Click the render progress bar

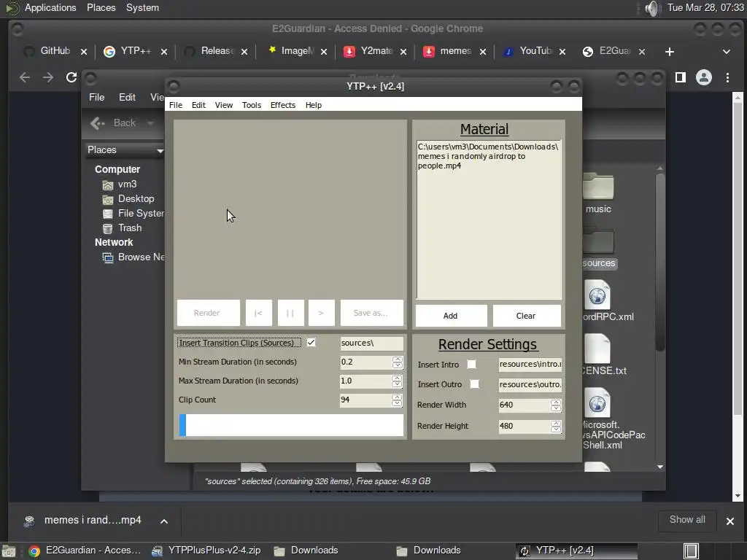pos(291,425)
